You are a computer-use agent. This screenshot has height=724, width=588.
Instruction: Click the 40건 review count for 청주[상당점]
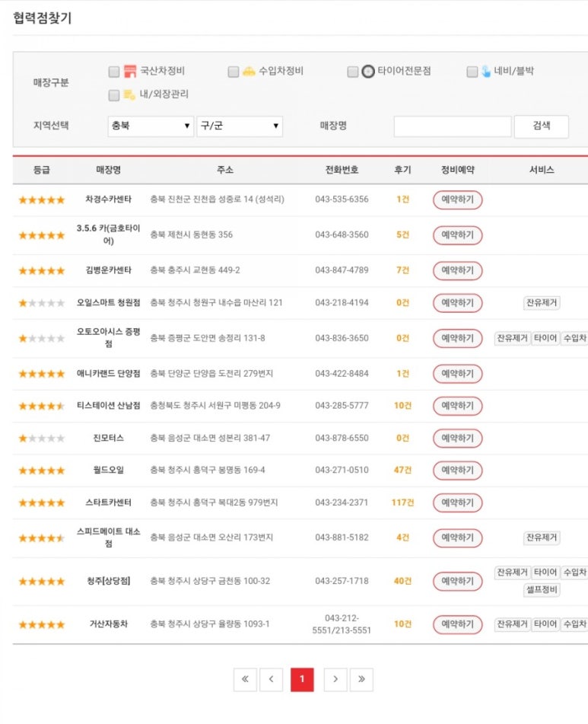(402, 582)
